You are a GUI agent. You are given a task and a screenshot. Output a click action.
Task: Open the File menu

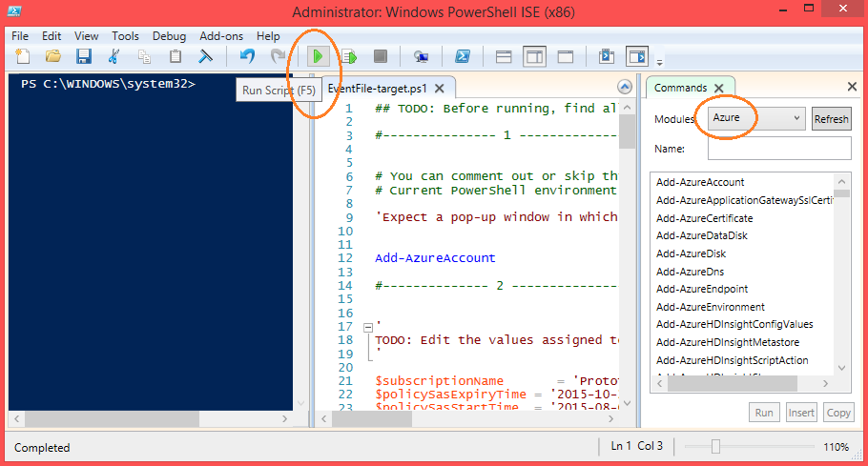20,36
